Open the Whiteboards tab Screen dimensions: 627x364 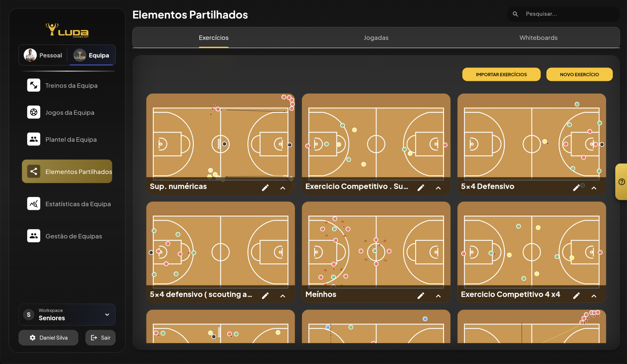[538, 38]
